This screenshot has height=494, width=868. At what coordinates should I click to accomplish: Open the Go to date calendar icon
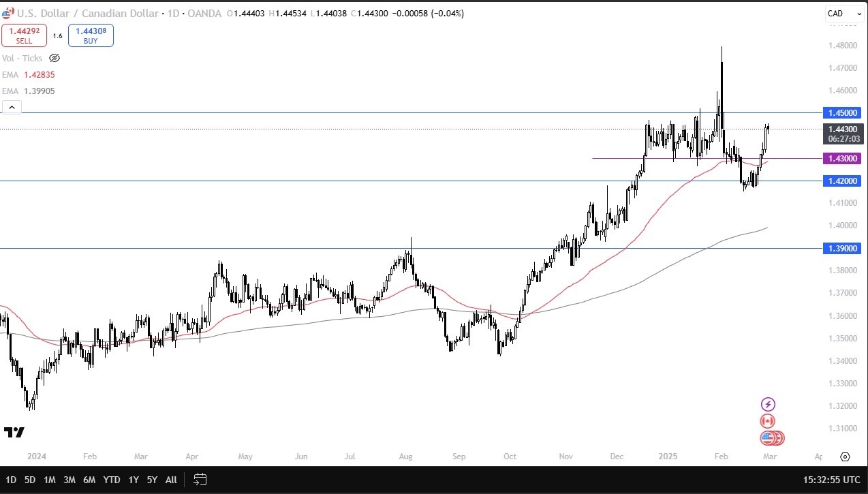(200, 480)
